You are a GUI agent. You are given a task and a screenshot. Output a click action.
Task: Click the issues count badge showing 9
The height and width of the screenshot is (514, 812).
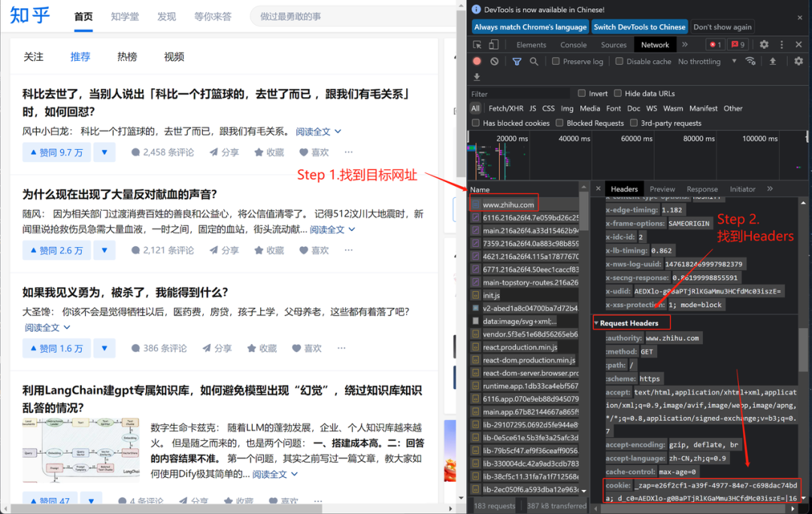pos(738,44)
